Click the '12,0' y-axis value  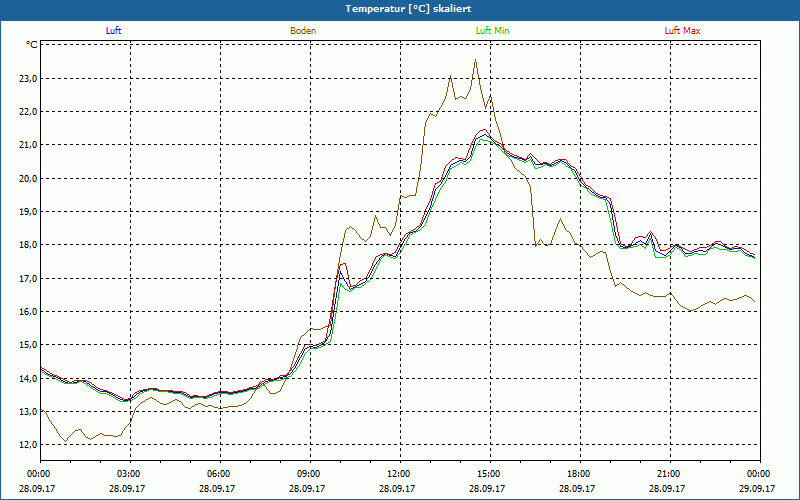pyautogui.click(x=28, y=445)
